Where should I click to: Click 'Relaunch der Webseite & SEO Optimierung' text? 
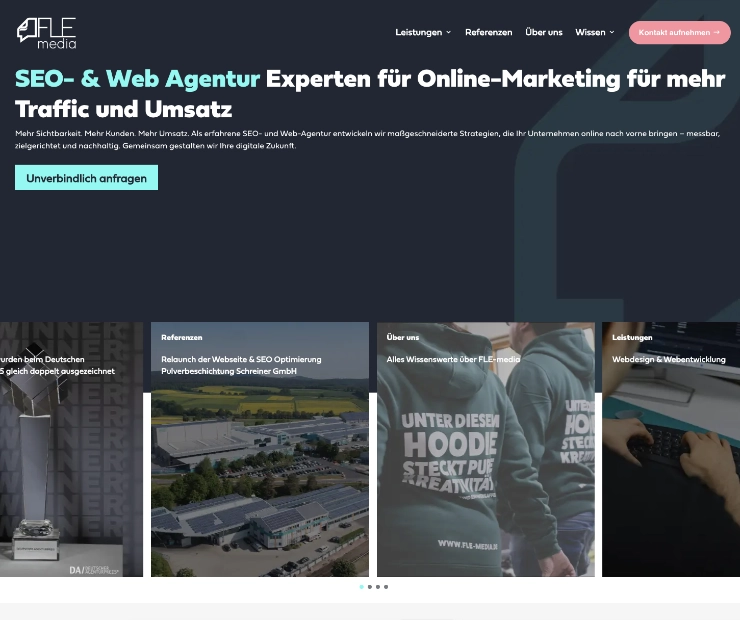(241, 360)
